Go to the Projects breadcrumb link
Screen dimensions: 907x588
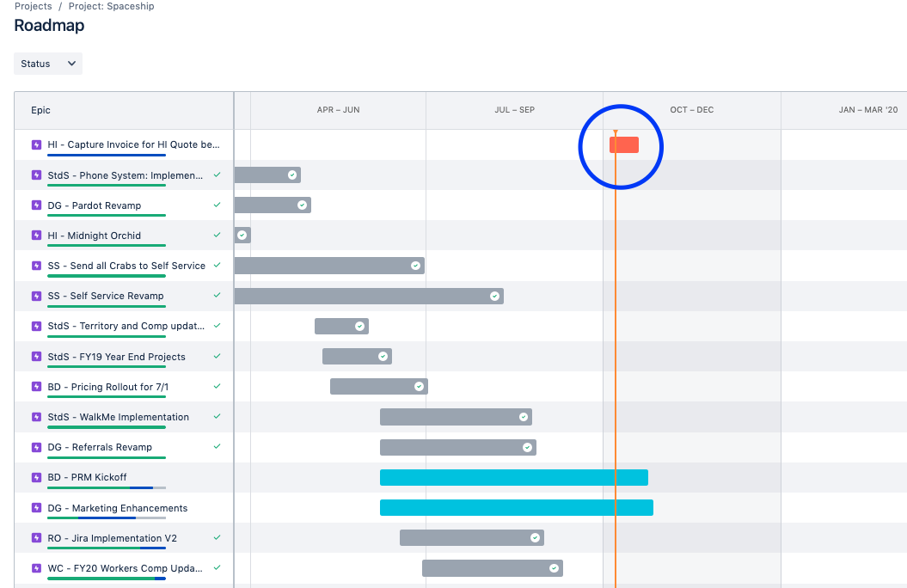[33, 6]
